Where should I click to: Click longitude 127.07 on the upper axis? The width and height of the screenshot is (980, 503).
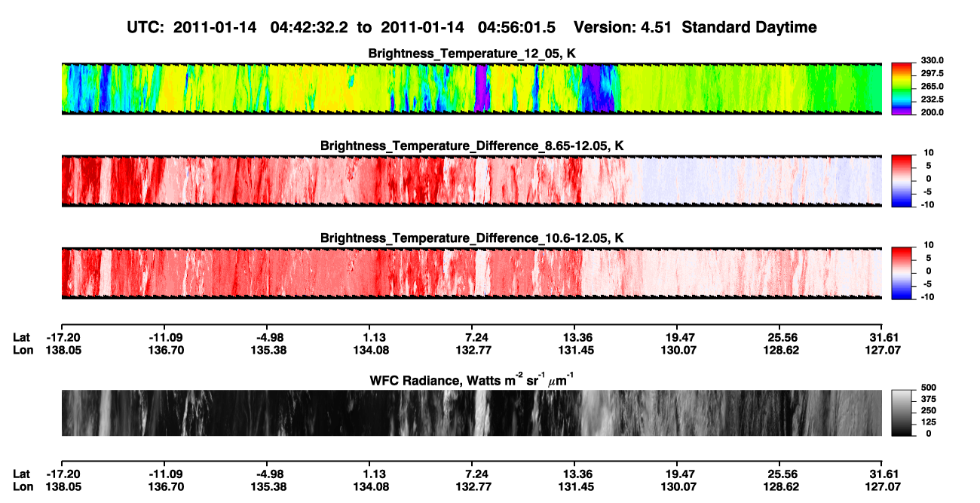(x=883, y=350)
